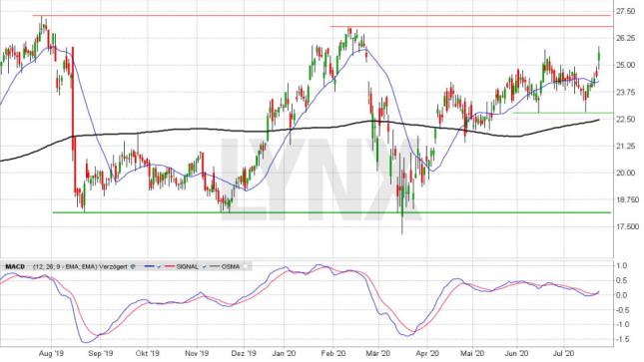Click the MACD indicator title label
Screen dimensions: 644x362
pyautogui.click(x=15, y=267)
